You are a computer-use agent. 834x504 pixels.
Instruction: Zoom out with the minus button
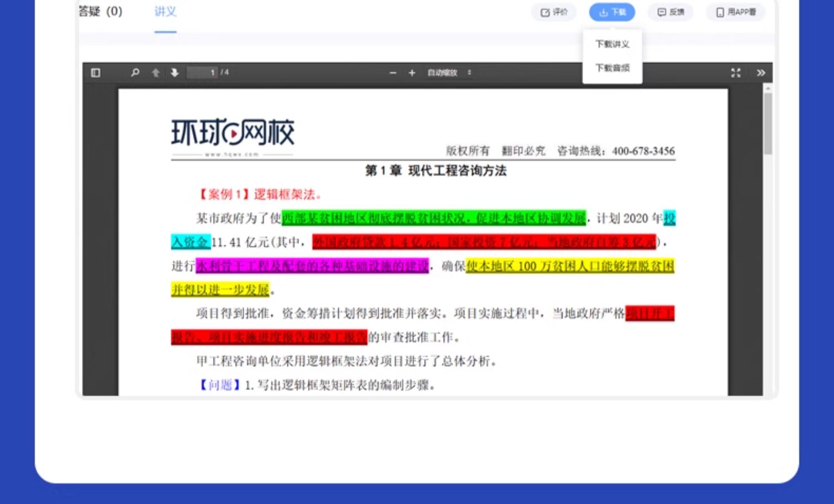point(393,73)
